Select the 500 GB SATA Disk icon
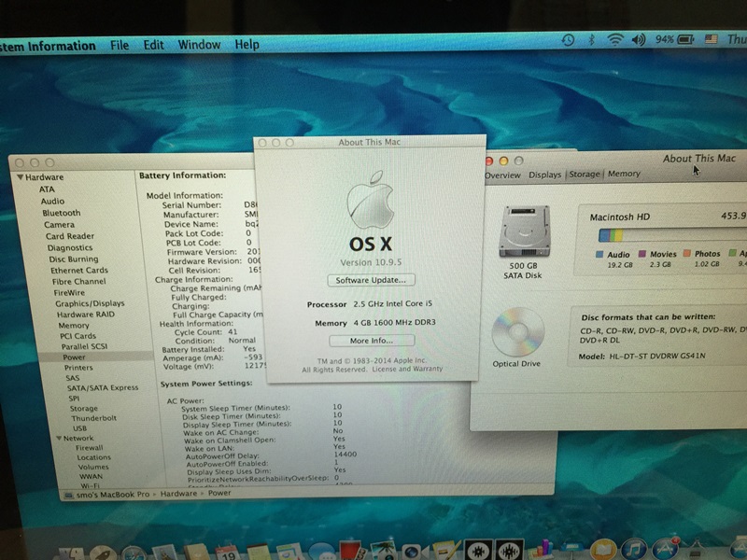 (524, 231)
